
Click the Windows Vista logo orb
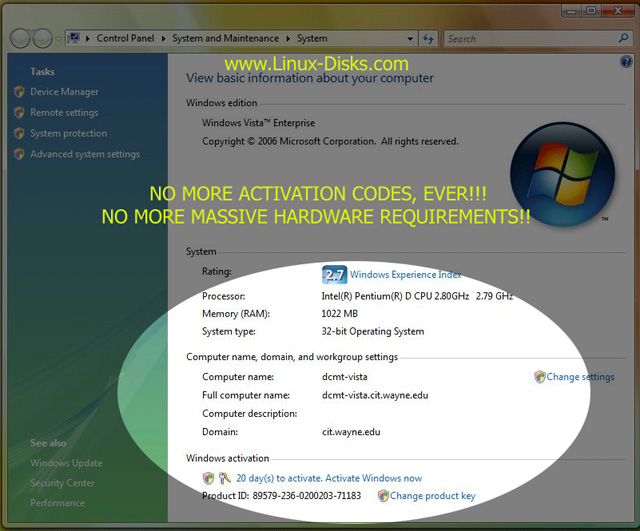click(562, 175)
